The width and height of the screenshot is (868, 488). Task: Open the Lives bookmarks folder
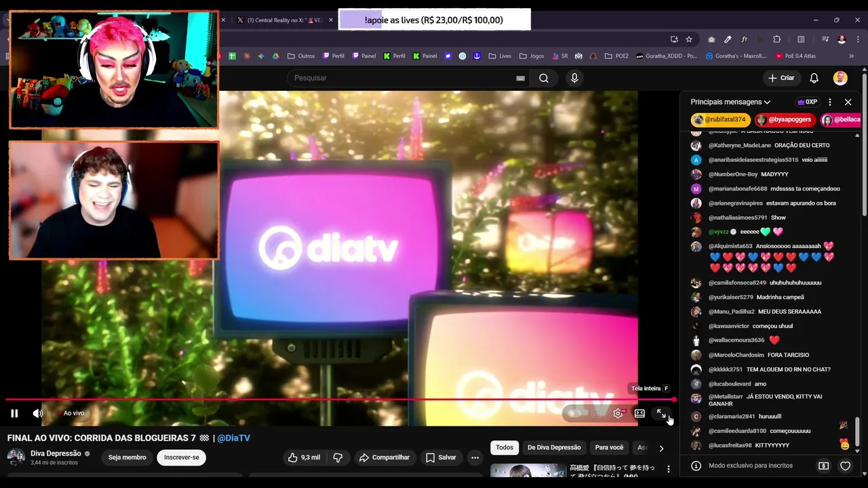tap(500, 56)
